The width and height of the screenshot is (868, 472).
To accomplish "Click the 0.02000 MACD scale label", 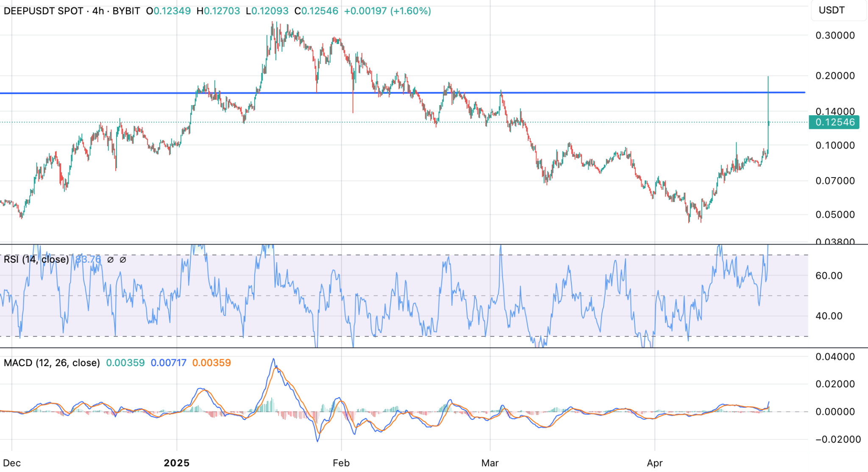I will click(835, 384).
